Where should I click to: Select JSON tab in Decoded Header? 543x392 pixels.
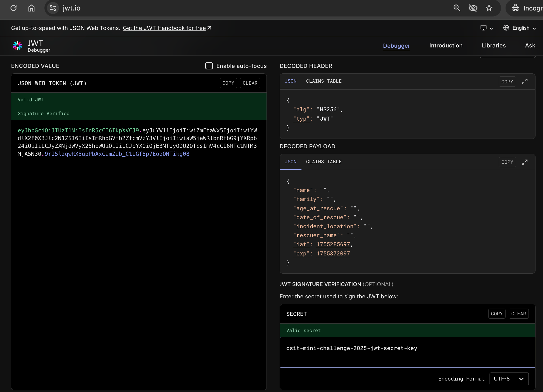coord(290,81)
